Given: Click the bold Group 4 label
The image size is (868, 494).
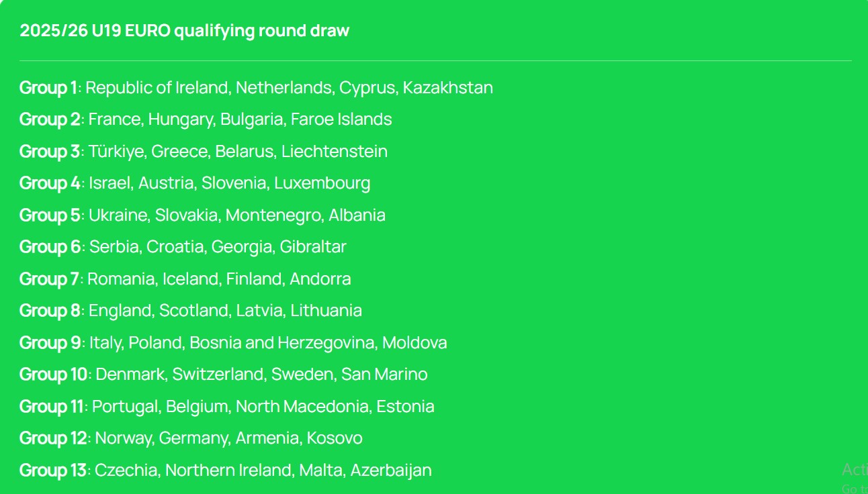Looking at the screenshot, I should tap(50, 183).
